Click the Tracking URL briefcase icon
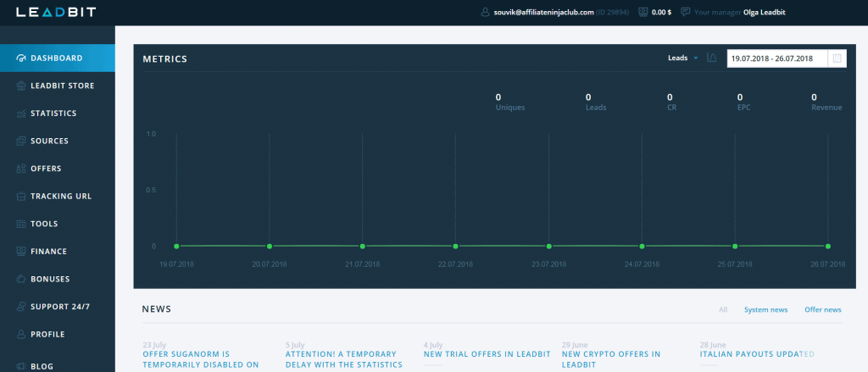 (x=21, y=197)
